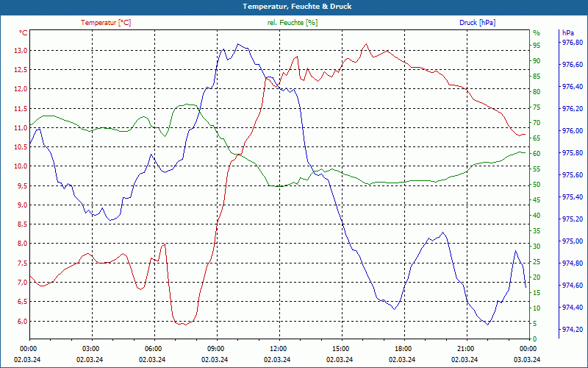The image size is (588, 368).
Task: Pick the 974,40 pressure axis value
Action: [573, 308]
